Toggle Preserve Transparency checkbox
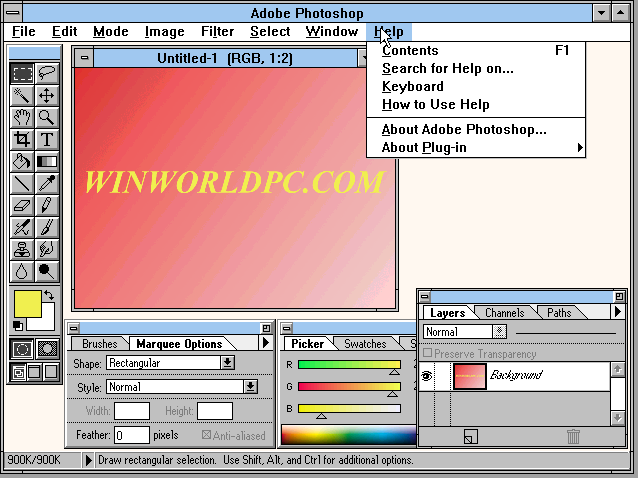The image size is (638, 478). click(x=427, y=353)
